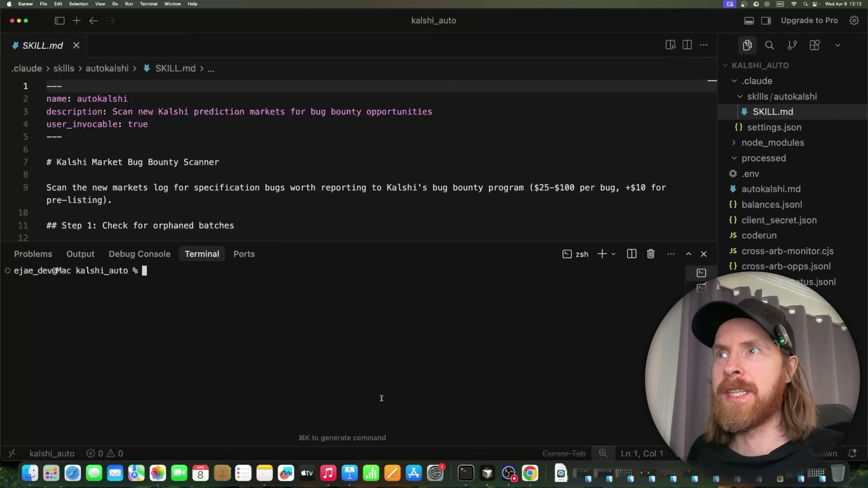This screenshot has width=868, height=488.
Task: Expand more sidebar views with the chevron
Action: point(838,45)
